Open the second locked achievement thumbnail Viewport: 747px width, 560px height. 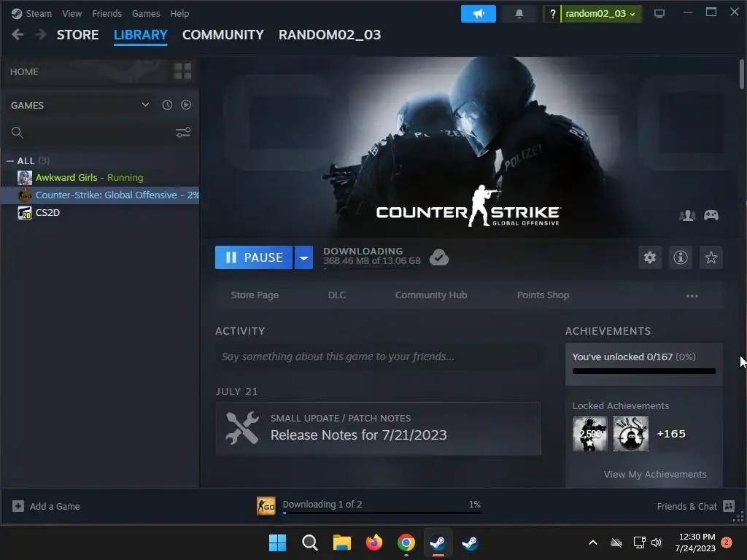(x=631, y=434)
